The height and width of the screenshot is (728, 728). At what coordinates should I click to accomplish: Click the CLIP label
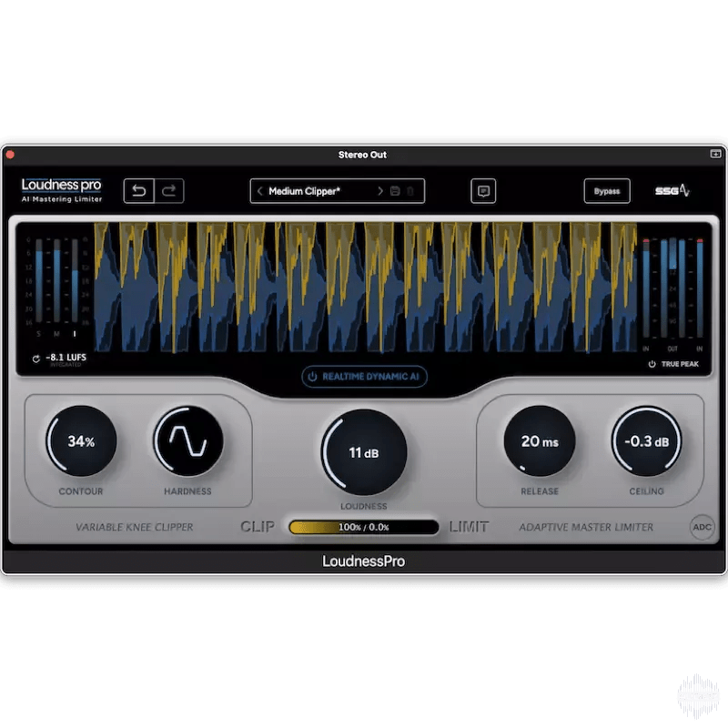(258, 527)
